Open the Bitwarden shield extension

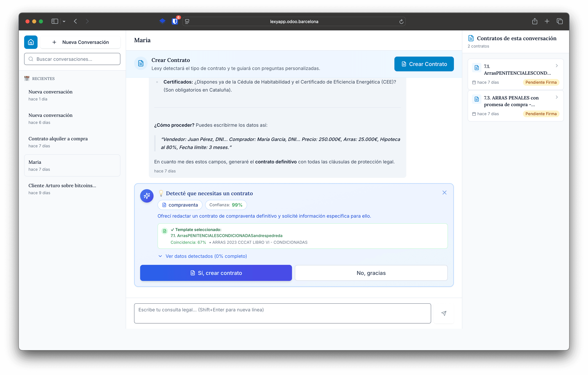175,21
